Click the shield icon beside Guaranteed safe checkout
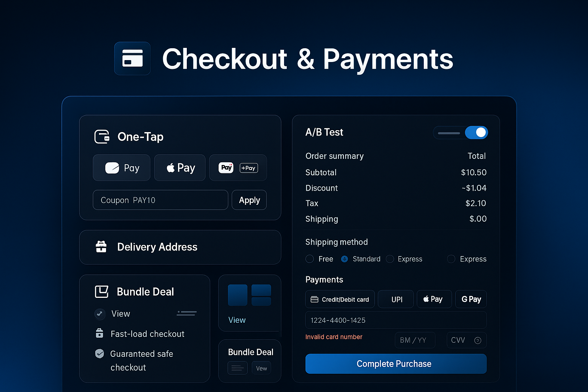Screen dimensions: 588x392 coord(100,353)
